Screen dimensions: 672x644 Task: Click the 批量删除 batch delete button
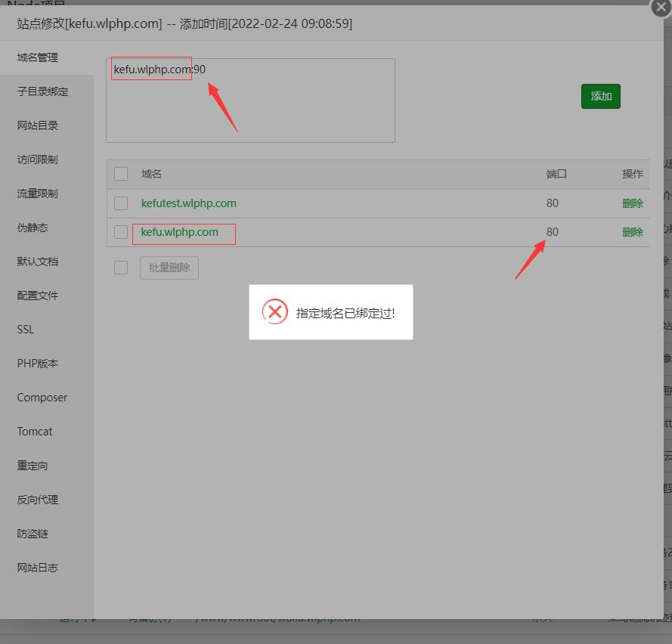[169, 268]
